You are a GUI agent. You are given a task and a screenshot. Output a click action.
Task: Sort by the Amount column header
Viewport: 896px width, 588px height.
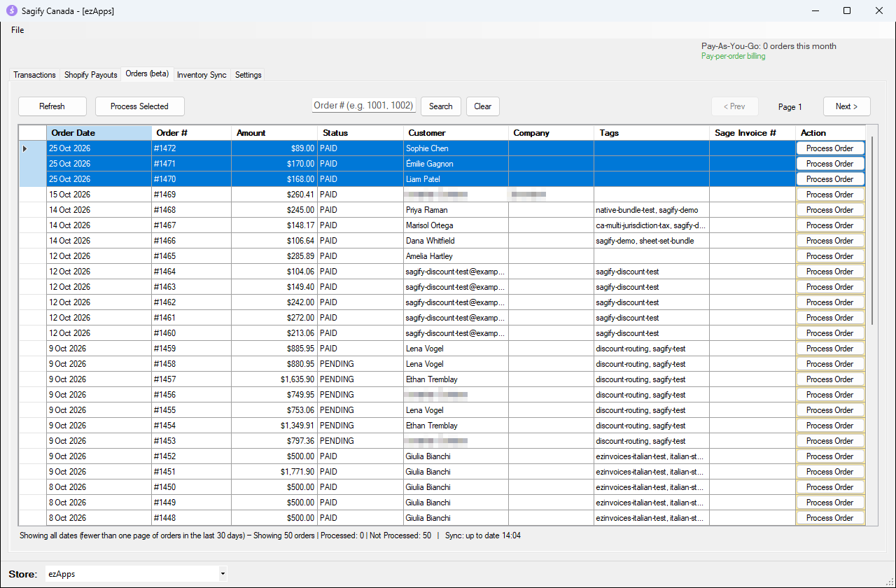(275, 133)
